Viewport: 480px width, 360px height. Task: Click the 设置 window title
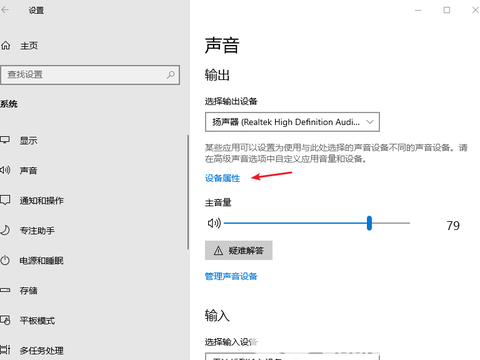pos(36,10)
